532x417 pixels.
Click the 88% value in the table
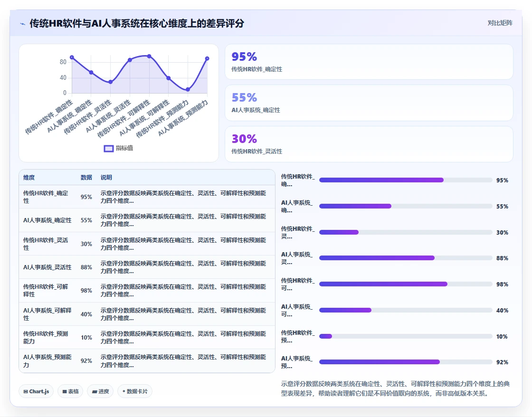(86, 267)
